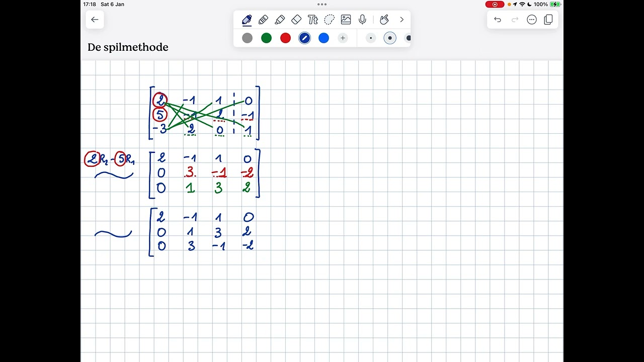Screen dimensions: 644x362
Task: Select the thinnest stroke width
Action: coord(371,38)
